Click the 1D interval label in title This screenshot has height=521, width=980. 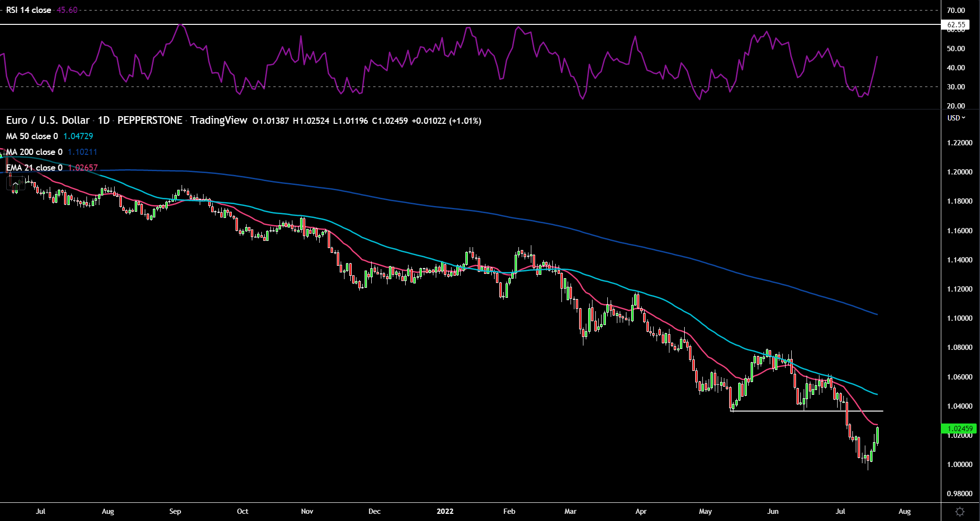coord(104,120)
